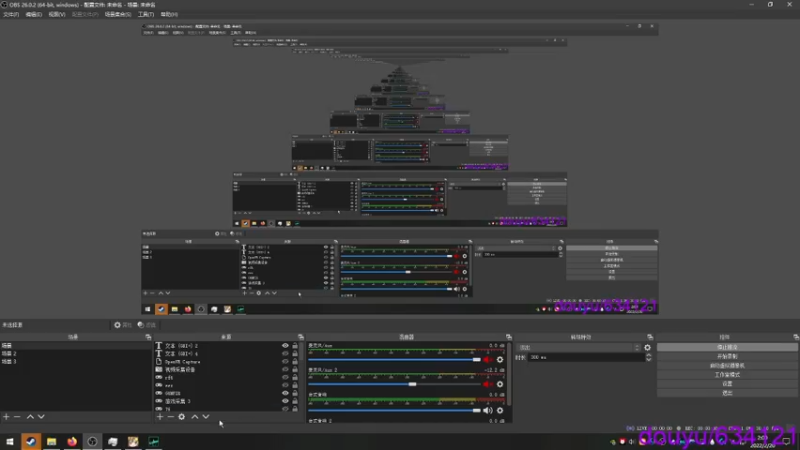Add a new scene with plus icon
This screenshot has width=800, height=450.
pos(6,417)
